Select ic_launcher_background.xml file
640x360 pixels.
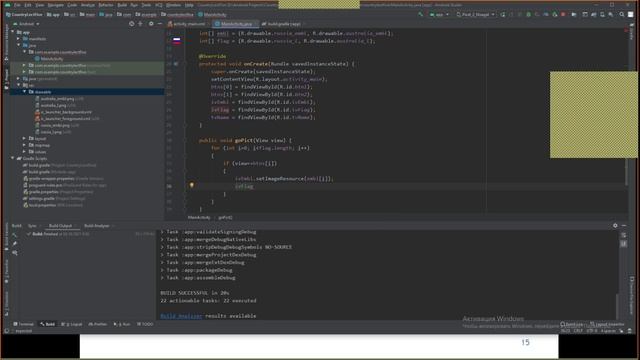[63, 112]
